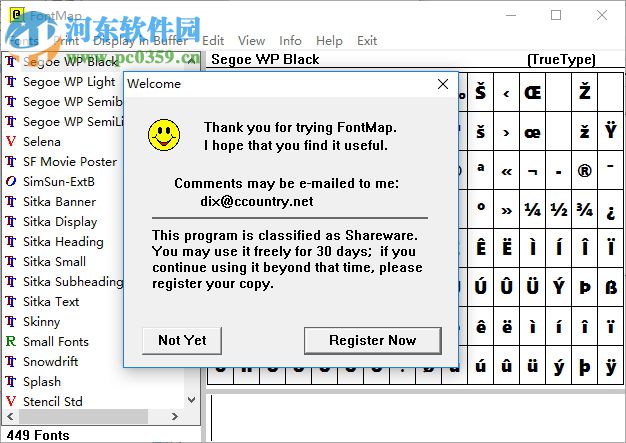Open the Edit menu
This screenshot has height=443, width=626.
213,41
